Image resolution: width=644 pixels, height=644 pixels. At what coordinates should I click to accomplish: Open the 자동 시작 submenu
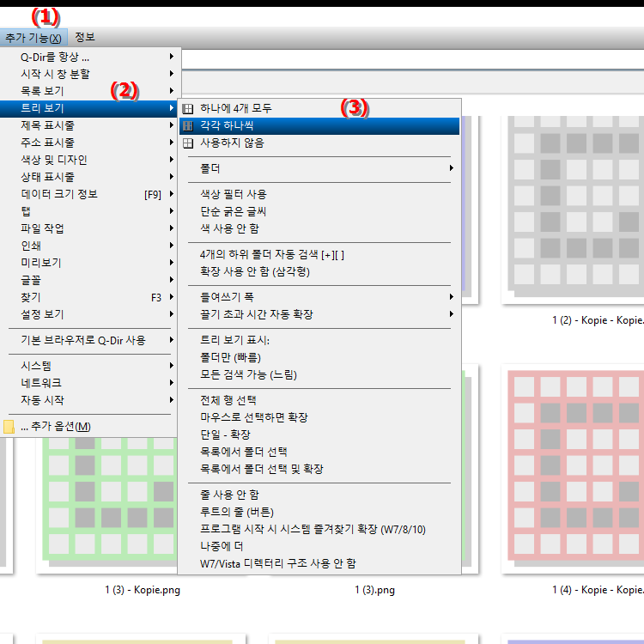[89, 400]
